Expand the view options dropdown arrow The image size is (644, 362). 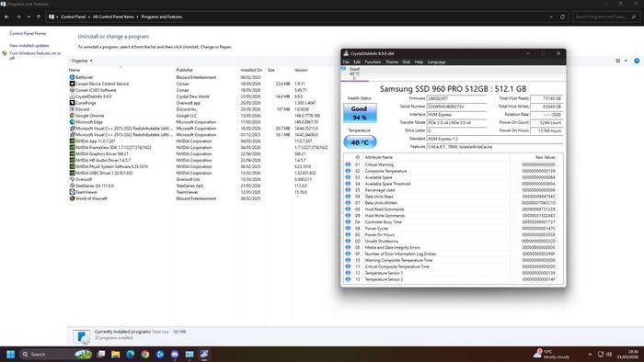626,61
